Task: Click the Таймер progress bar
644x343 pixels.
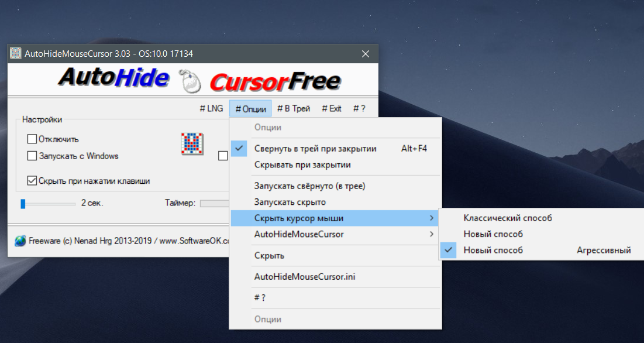Action: [214, 203]
